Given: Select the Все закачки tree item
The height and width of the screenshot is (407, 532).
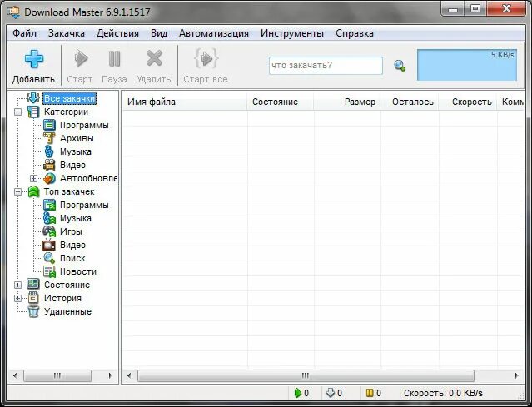Looking at the screenshot, I should [70, 98].
